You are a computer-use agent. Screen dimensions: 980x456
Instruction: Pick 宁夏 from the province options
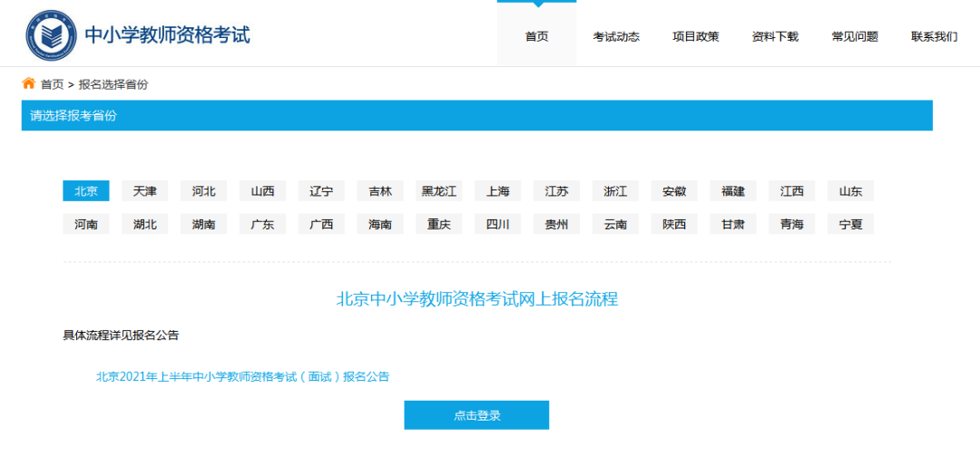(x=850, y=224)
